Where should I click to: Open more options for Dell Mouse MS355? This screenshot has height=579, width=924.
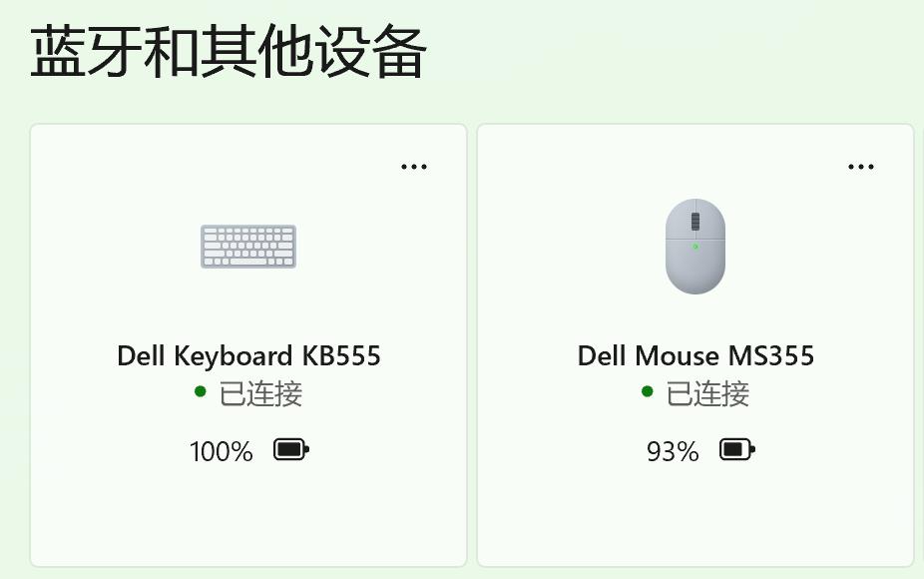pyautogui.click(x=861, y=167)
